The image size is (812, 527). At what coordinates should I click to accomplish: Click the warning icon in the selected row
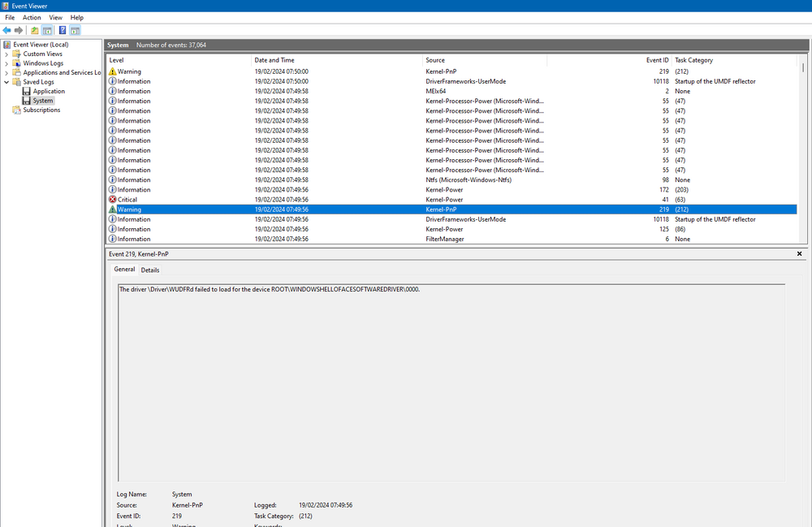click(x=112, y=210)
